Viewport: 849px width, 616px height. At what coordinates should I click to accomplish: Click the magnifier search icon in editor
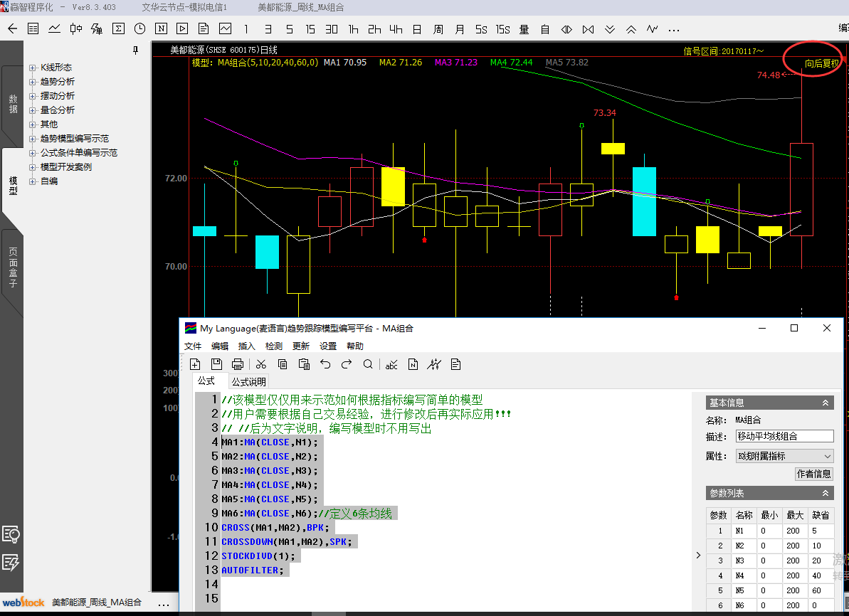coord(368,364)
